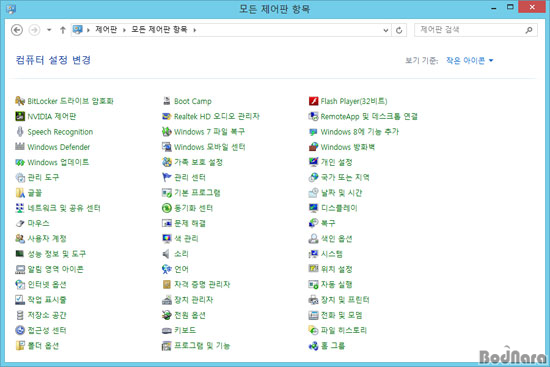This screenshot has width=550, height=367.
Task: Open Windows 7 파일 복구 link
Action: pos(209,132)
